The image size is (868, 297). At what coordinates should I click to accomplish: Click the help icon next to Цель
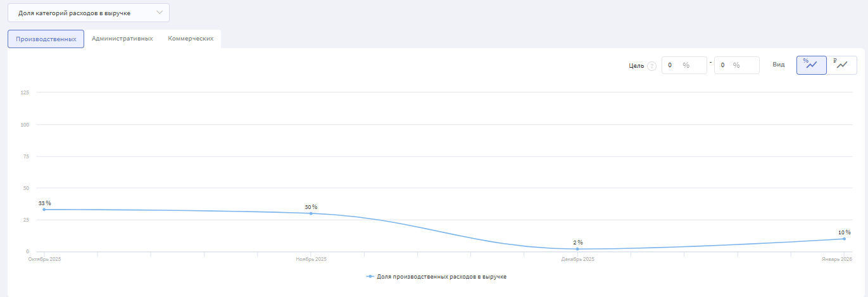tap(651, 66)
